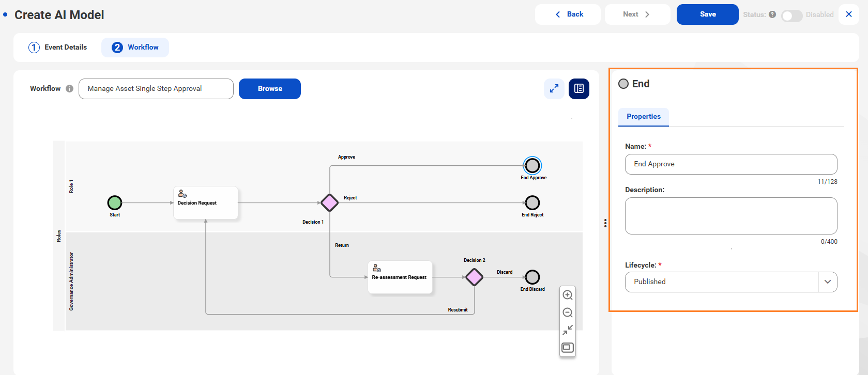Zoom in on the workflow canvas
This screenshot has height=375, width=868.
pyautogui.click(x=568, y=295)
